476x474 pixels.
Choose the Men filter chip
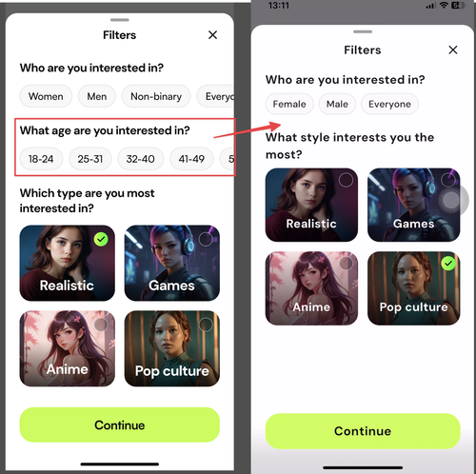coord(97,96)
